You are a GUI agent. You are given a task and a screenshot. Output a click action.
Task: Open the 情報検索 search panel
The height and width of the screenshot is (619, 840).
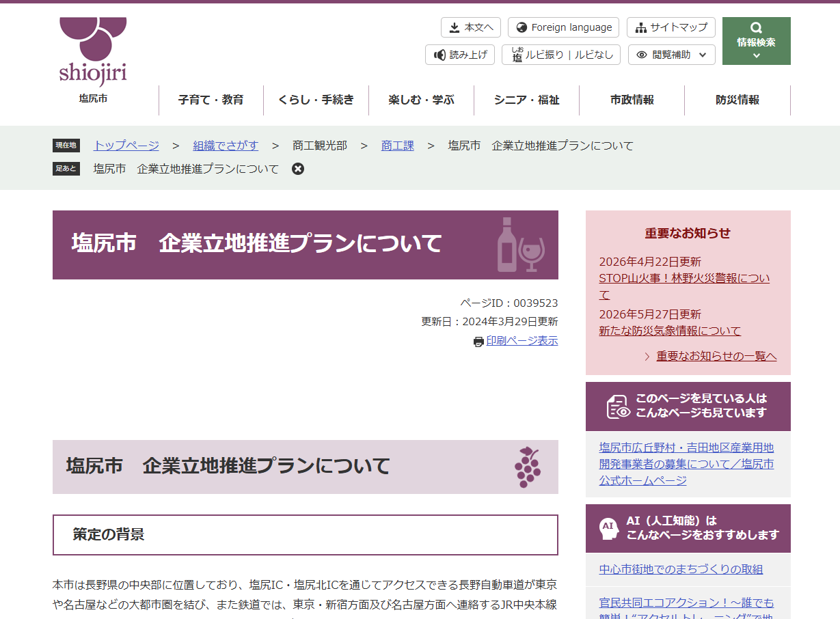tap(756, 41)
